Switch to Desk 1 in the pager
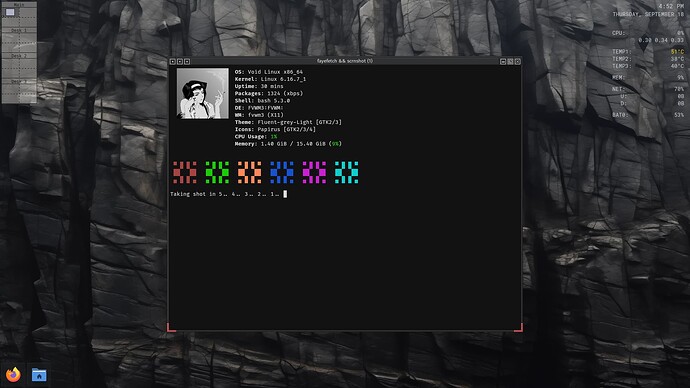The width and height of the screenshot is (690, 388). tap(19, 30)
